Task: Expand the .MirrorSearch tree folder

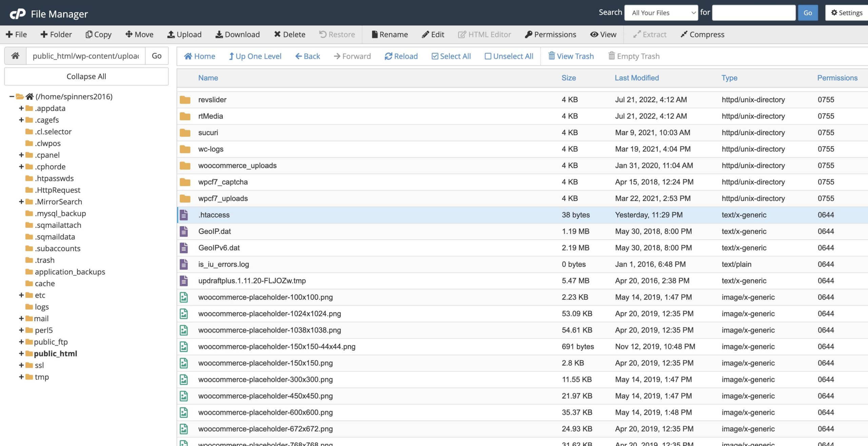Action: [x=21, y=202]
